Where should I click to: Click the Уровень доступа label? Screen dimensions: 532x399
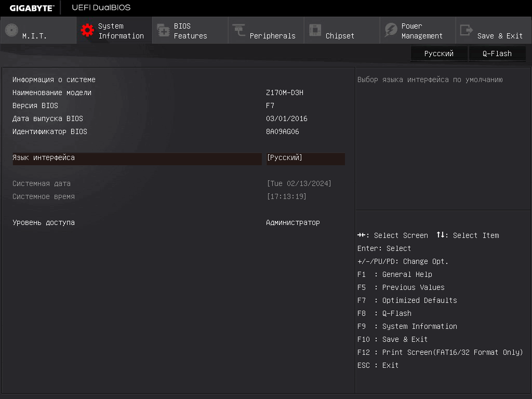pos(44,222)
